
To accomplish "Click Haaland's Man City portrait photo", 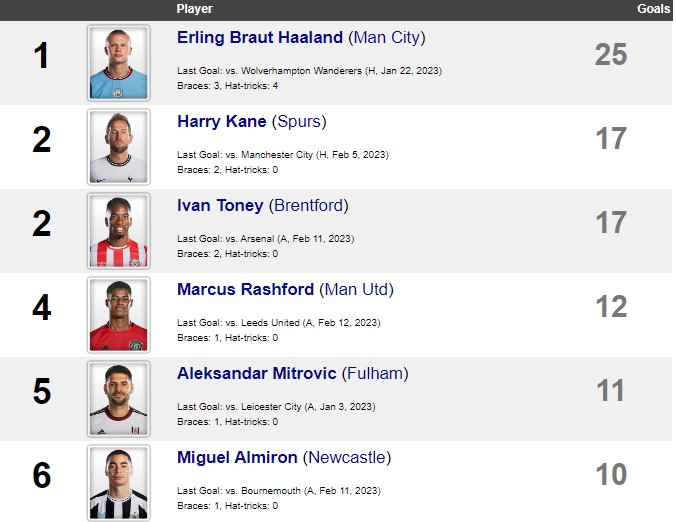I will (119, 63).
